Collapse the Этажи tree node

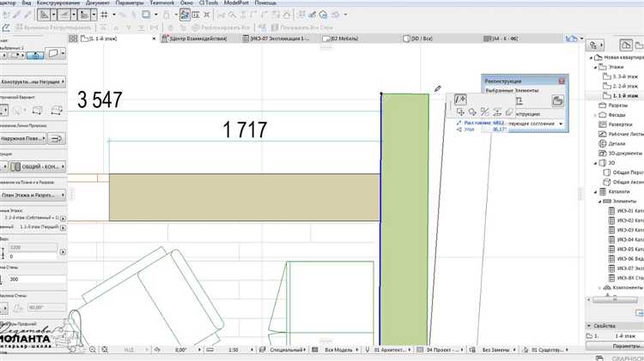pyautogui.click(x=595, y=67)
